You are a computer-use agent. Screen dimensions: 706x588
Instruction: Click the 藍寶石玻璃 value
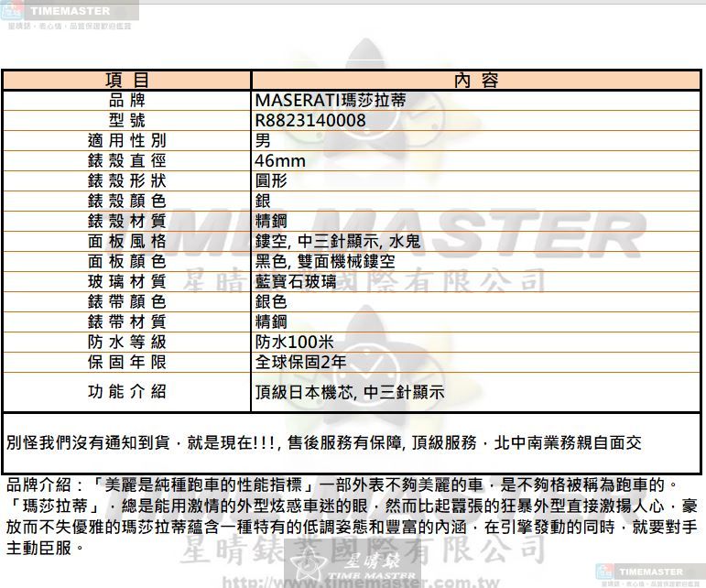296,281
